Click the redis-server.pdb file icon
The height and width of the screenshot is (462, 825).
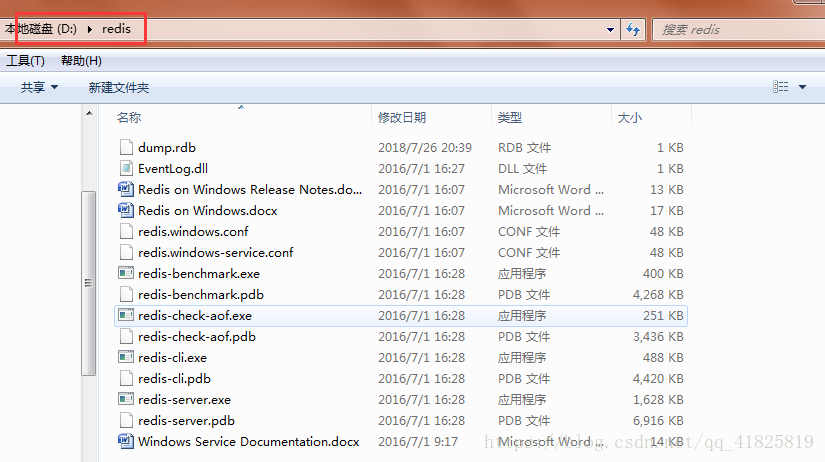click(x=126, y=420)
